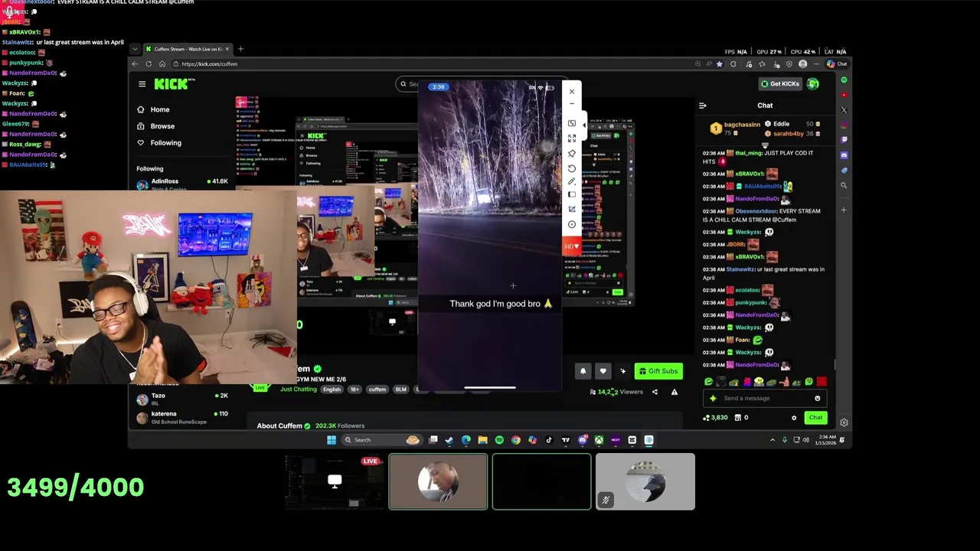Open Browse in Kick sidebar
This screenshot has width=980, height=551.
(x=155, y=126)
